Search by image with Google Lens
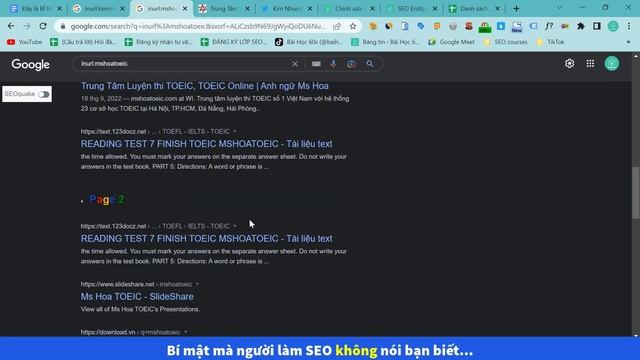 pos(351,64)
